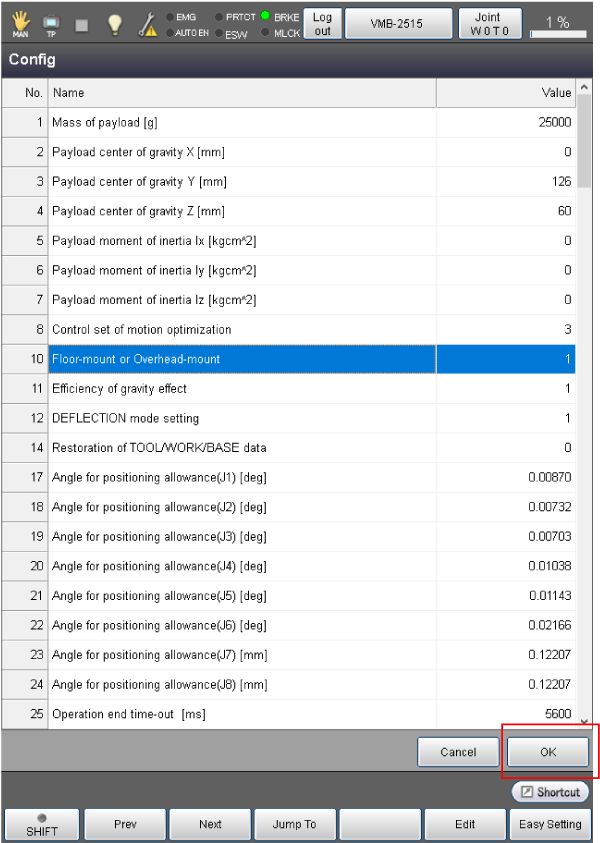Click the manual mode hand icon
This screenshot has height=843, width=600.
21,23
